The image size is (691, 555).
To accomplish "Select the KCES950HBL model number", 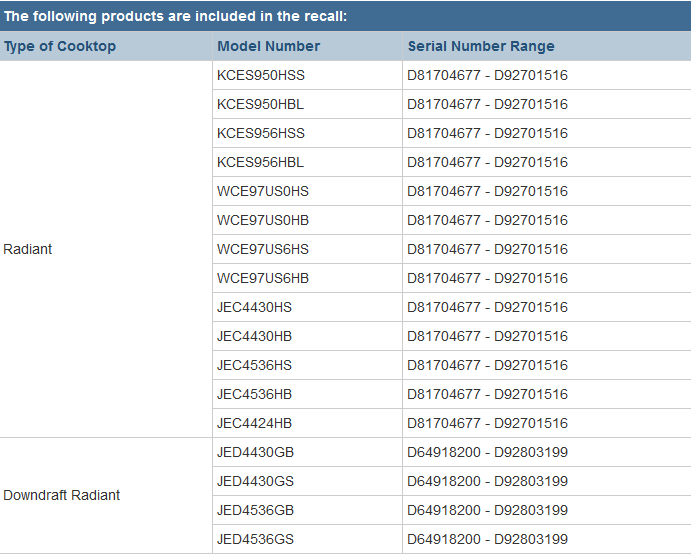I will coord(260,104).
